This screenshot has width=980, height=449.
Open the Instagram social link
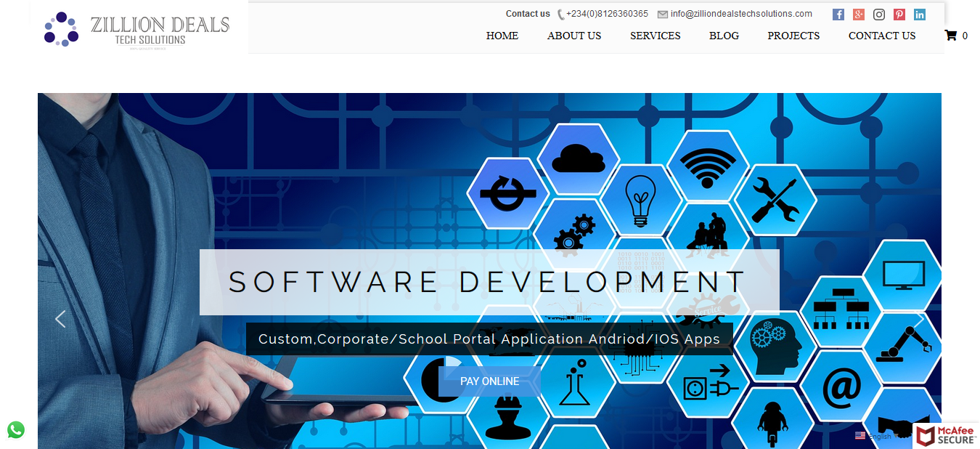pos(879,15)
